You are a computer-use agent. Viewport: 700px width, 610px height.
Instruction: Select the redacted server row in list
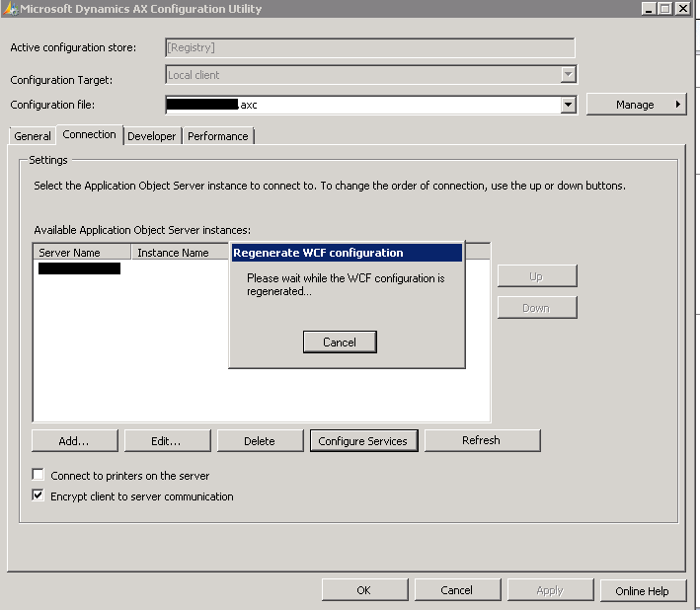pos(79,268)
